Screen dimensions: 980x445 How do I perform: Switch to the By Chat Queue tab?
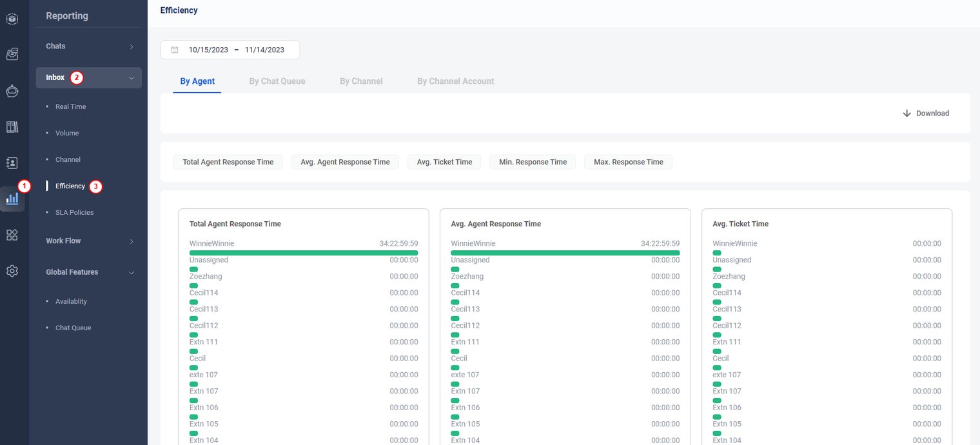277,81
